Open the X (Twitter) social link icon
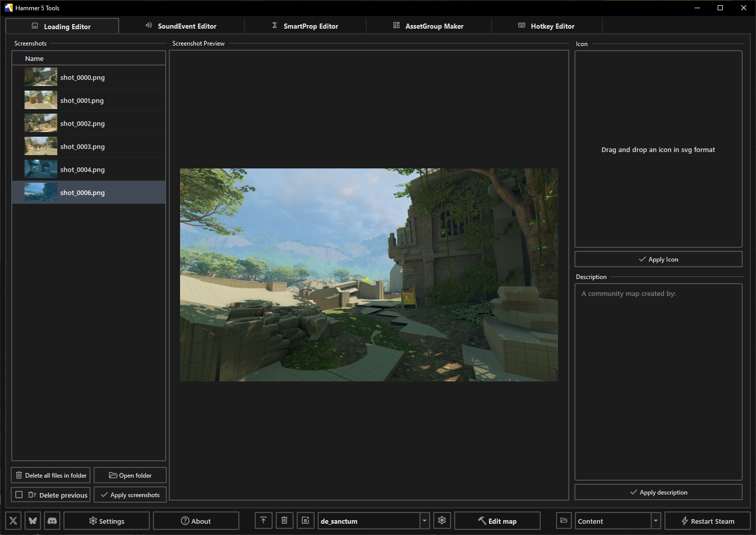 (13, 521)
